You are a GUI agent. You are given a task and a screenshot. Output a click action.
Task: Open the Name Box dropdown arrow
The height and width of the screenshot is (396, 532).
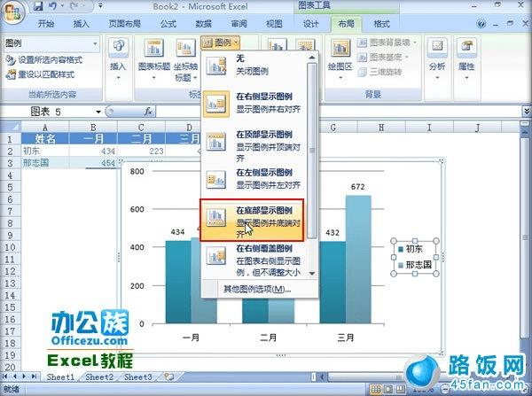coord(98,112)
